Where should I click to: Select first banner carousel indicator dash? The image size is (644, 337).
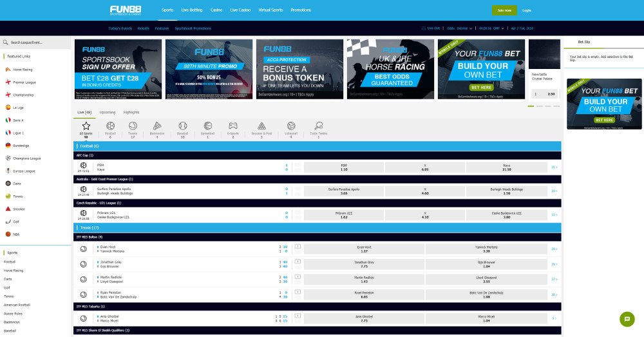pos(531,106)
